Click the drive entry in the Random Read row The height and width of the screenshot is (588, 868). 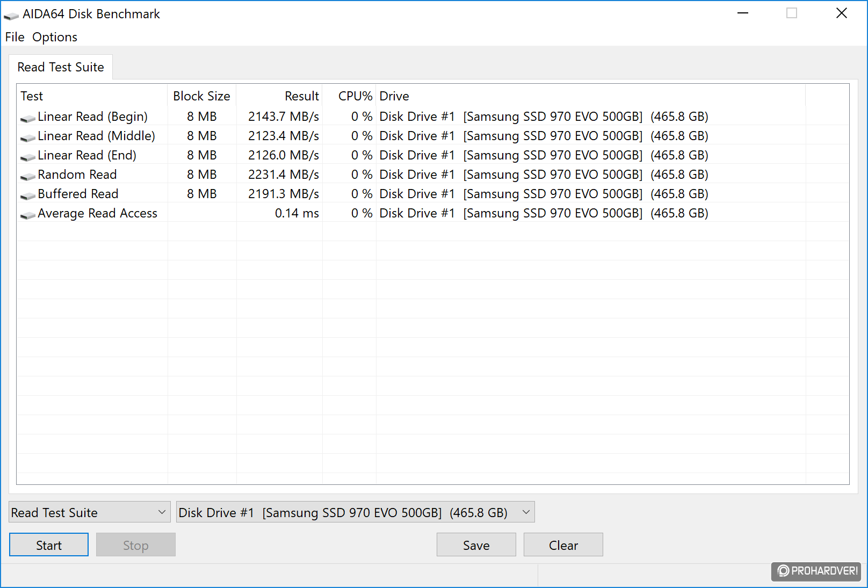click(544, 175)
